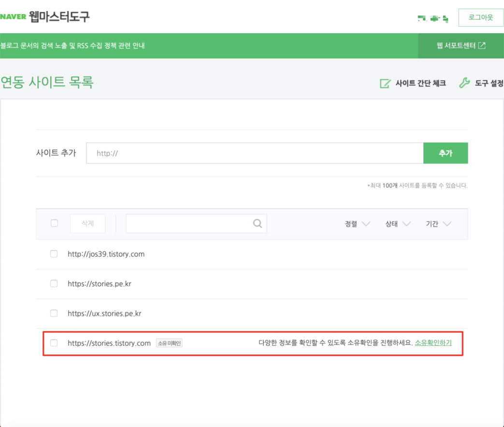Image resolution: width=504 pixels, height=427 pixels.
Task: Open the 웹 서포트센터 menu item
Action: tap(461, 46)
